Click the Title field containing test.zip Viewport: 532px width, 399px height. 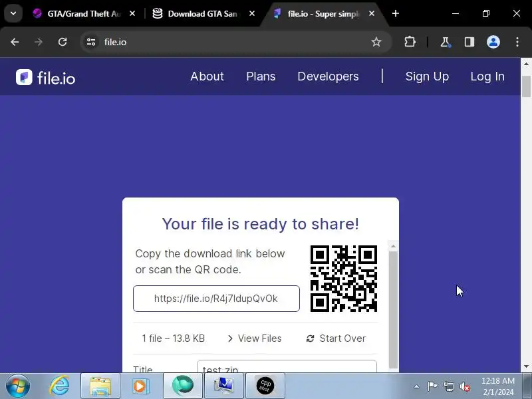[x=287, y=366]
